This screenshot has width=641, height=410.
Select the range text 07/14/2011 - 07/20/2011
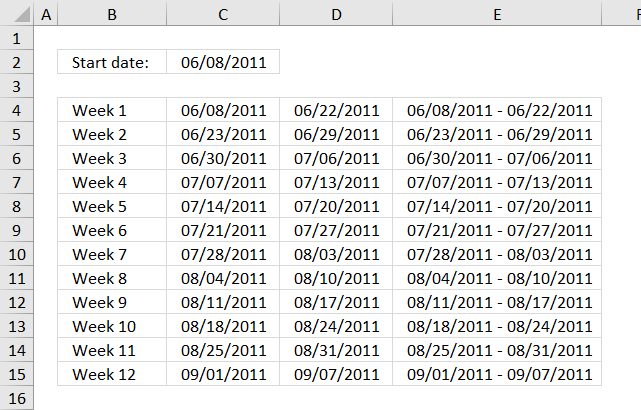pyautogui.click(x=500, y=206)
